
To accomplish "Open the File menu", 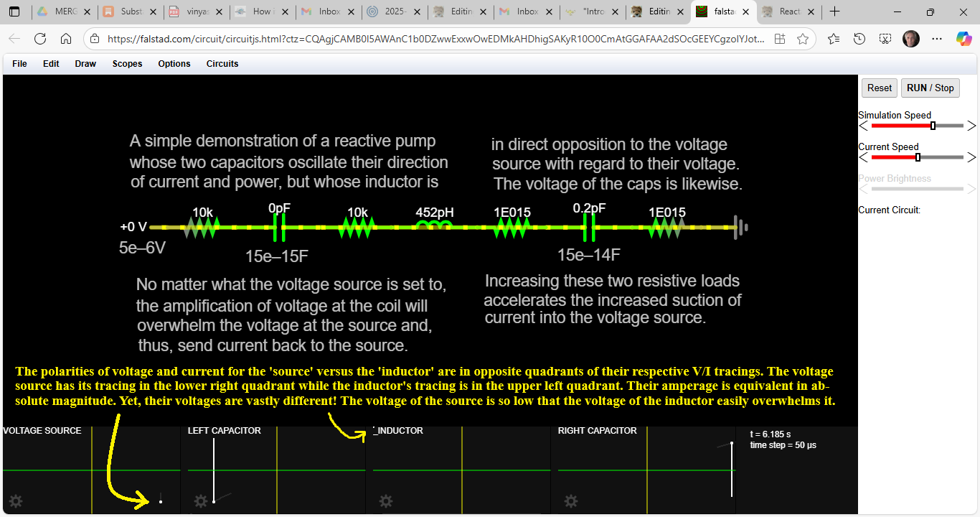I will coord(19,64).
